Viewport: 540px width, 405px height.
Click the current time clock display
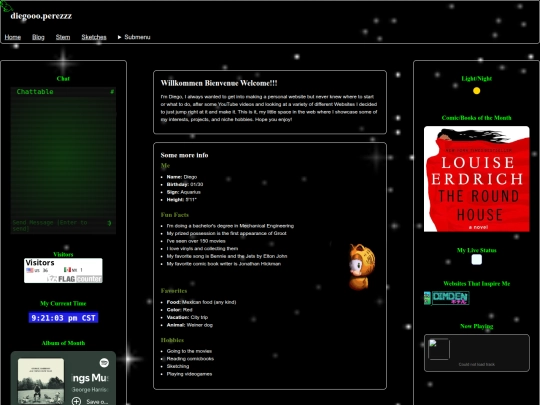pos(63,318)
